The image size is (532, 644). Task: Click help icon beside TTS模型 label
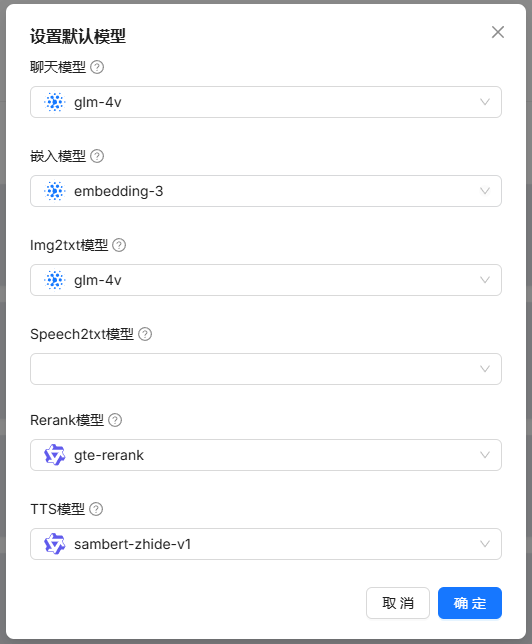tap(96, 509)
